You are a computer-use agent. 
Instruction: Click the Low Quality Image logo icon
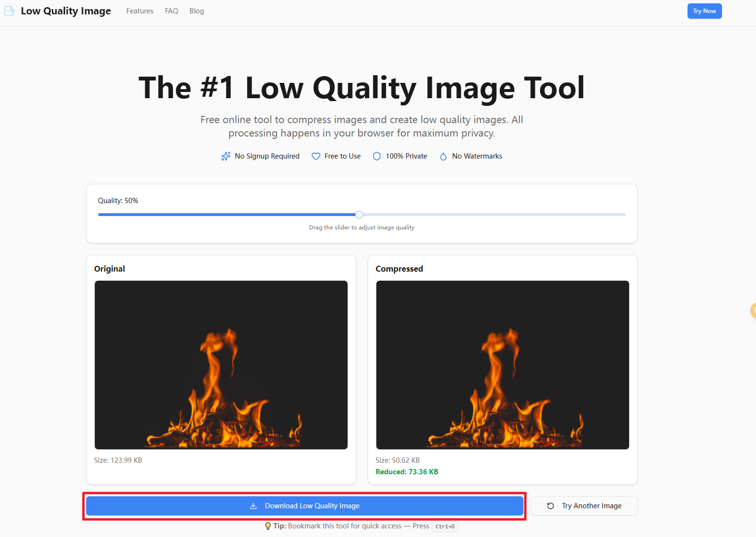click(x=10, y=11)
